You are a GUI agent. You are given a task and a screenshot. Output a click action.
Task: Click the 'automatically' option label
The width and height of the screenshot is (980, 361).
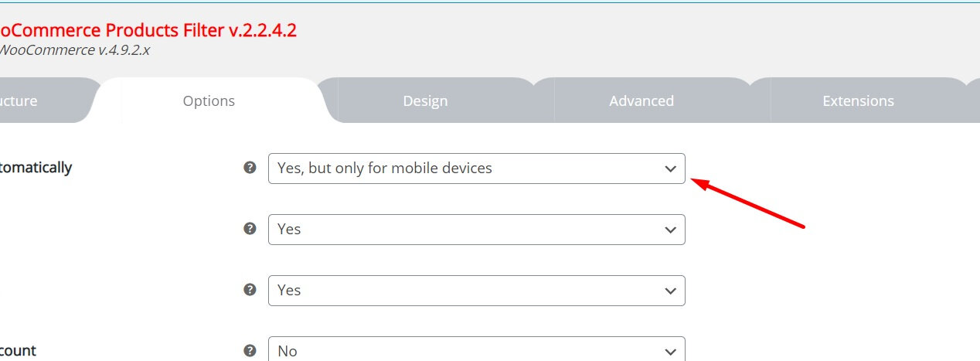35,168
